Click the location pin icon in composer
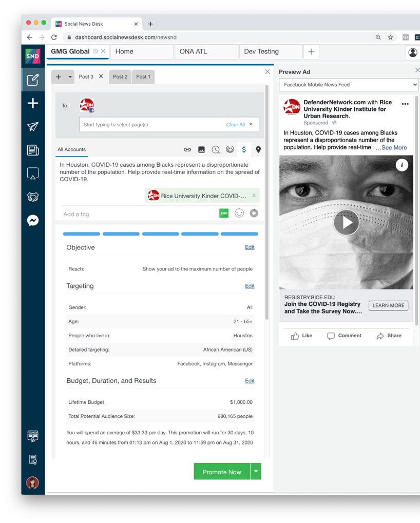This screenshot has height=523, width=420. pyautogui.click(x=258, y=150)
